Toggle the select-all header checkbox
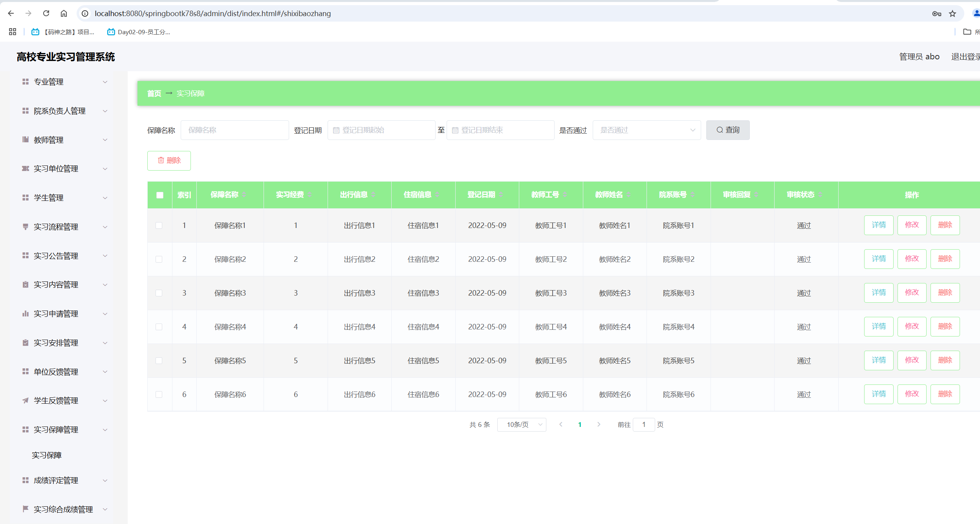The image size is (980, 524). pos(160,195)
